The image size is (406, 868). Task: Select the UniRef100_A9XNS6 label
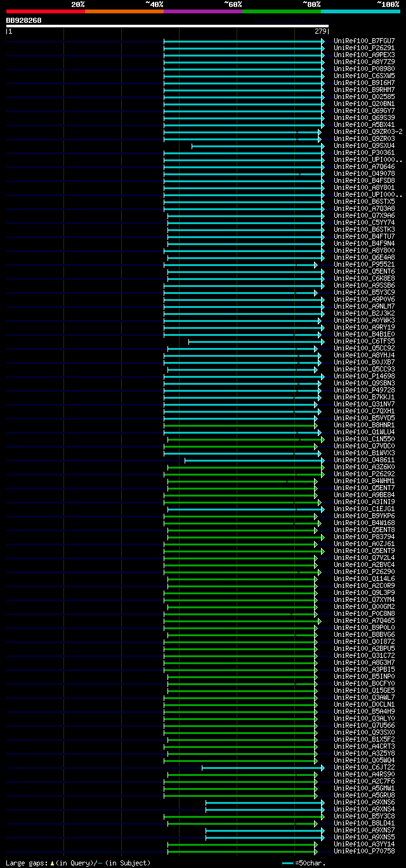[364, 802]
